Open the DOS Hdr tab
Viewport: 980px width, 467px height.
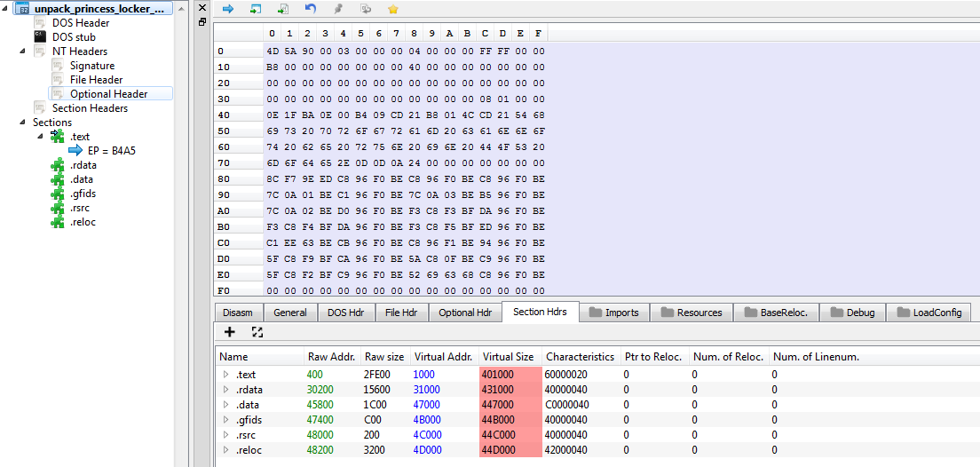coord(345,313)
